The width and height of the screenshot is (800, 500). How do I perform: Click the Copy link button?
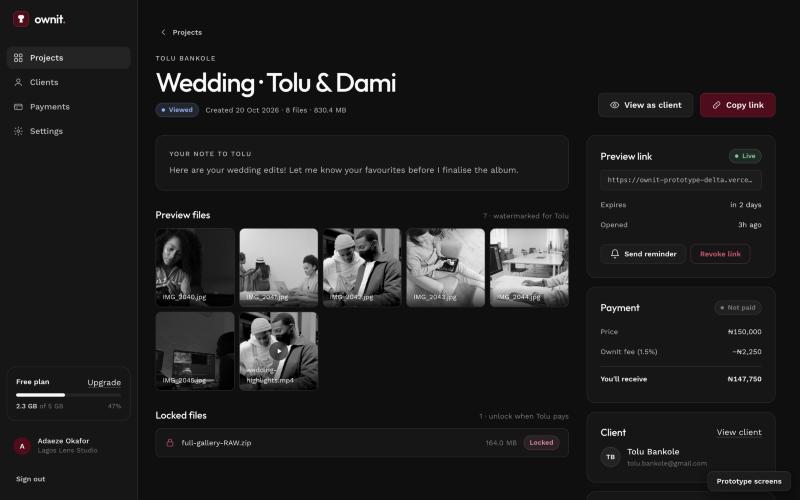click(738, 105)
